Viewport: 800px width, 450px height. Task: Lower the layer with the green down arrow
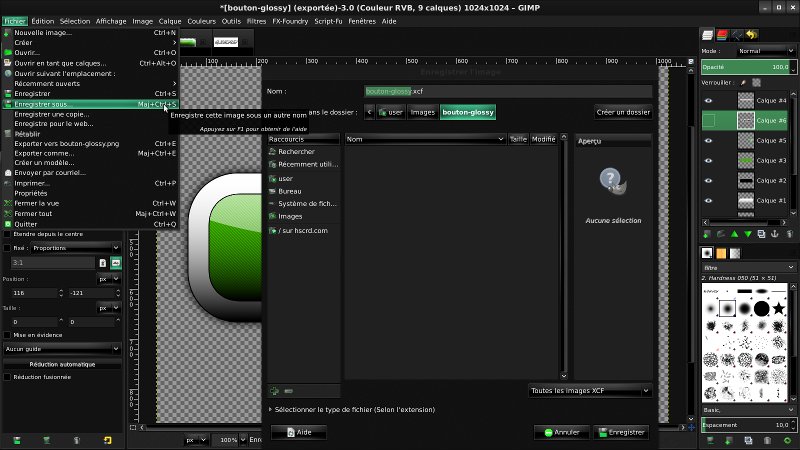click(x=748, y=234)
